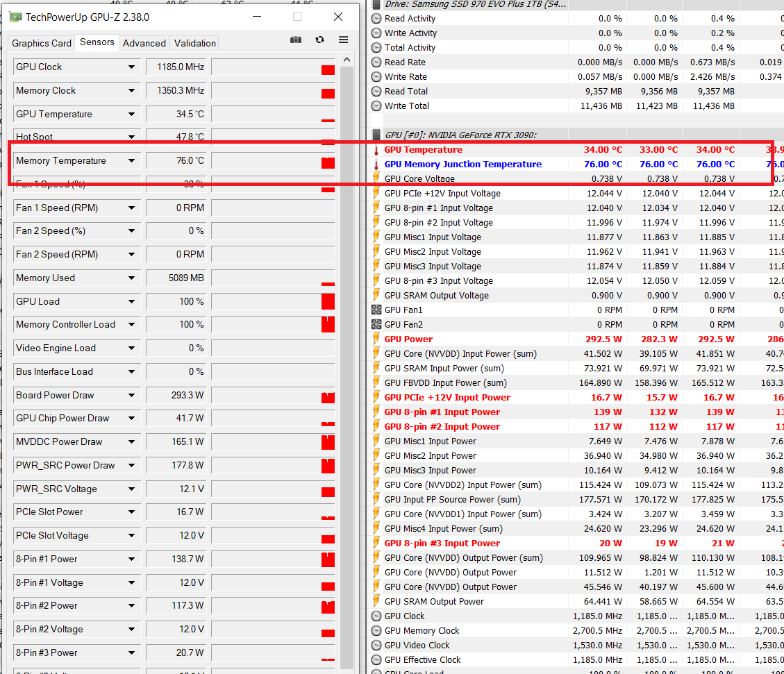Click the thermometer icon beside GPU Temperature in HWiNFO
The height and width of the screenshot is (674, 784).
pyautogui.click(x=376, y=150)
